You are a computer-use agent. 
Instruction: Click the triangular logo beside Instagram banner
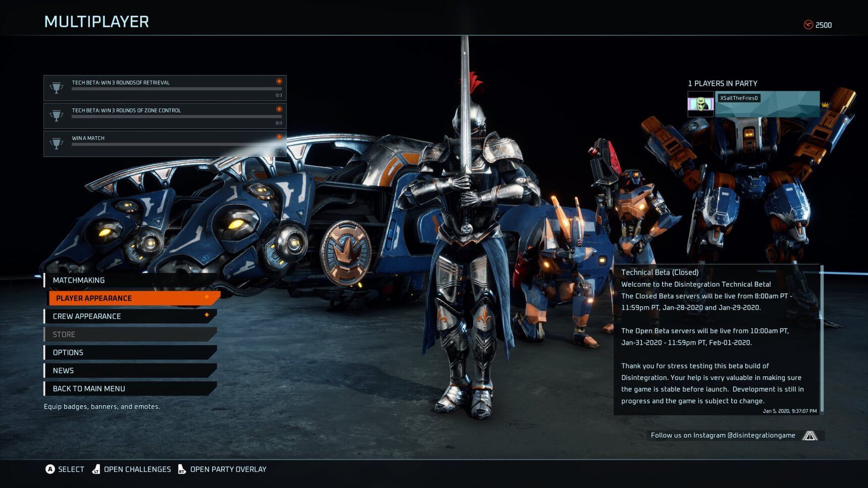[810, 435]
